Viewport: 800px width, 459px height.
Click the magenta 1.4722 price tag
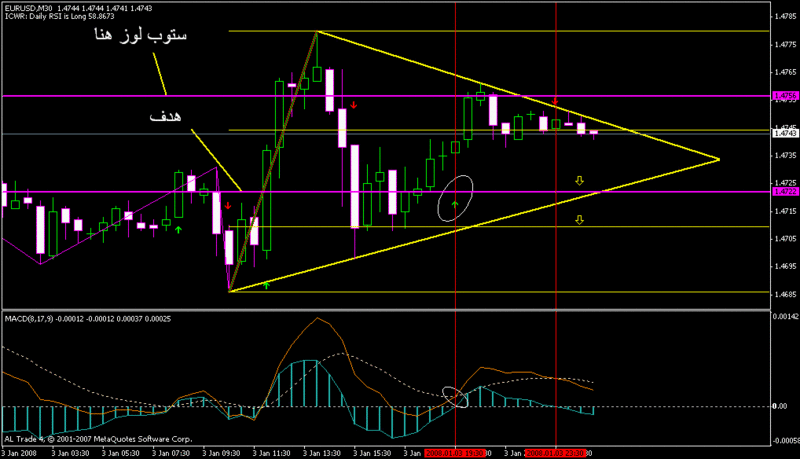(x=785, y=192)
